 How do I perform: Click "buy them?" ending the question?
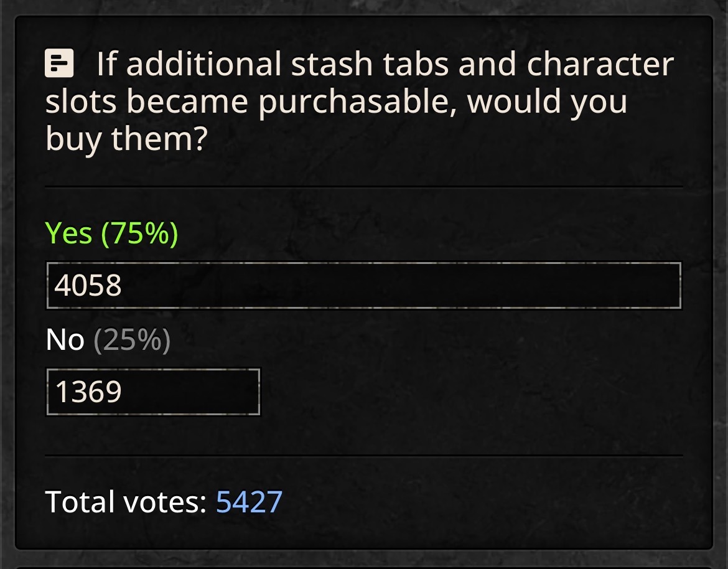(126, 139)
